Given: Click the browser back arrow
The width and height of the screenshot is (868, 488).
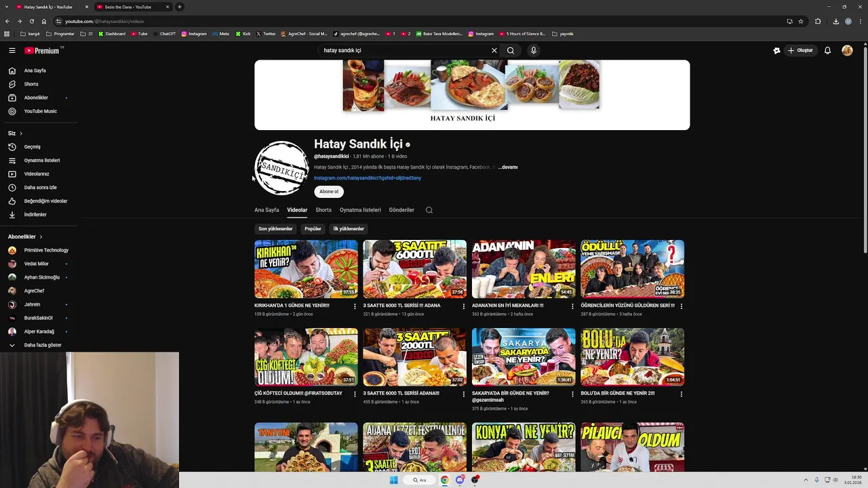Looking at the screenshot, I should coord(8,21).
